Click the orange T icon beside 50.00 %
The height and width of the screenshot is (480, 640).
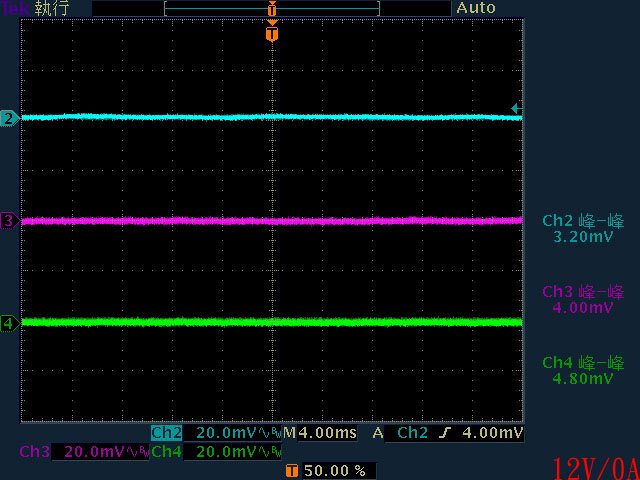[291, 469]
